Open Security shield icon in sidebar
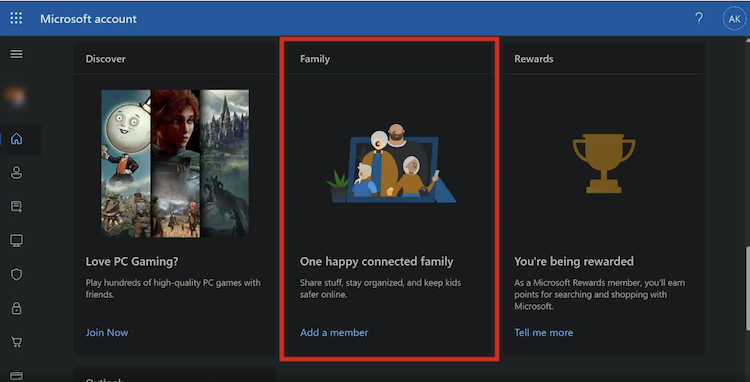The height and width of the screenshot is (382, 750). tap(16, 274)
